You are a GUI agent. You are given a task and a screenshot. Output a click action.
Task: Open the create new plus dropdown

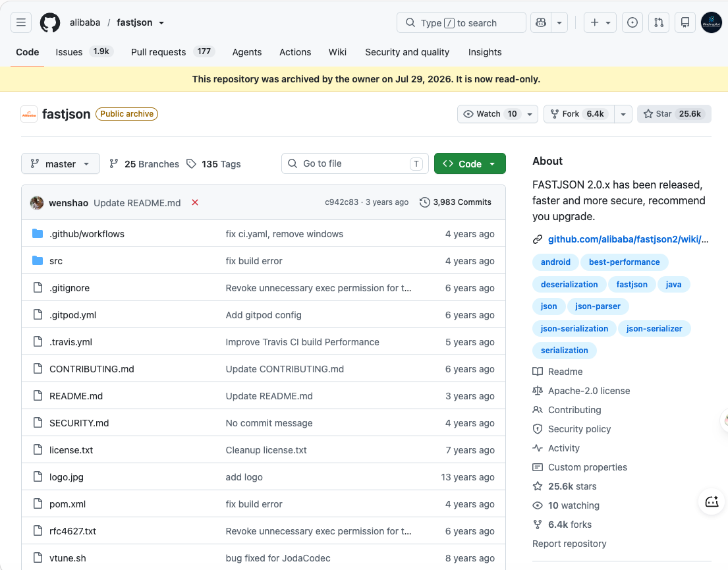[600, 22]
